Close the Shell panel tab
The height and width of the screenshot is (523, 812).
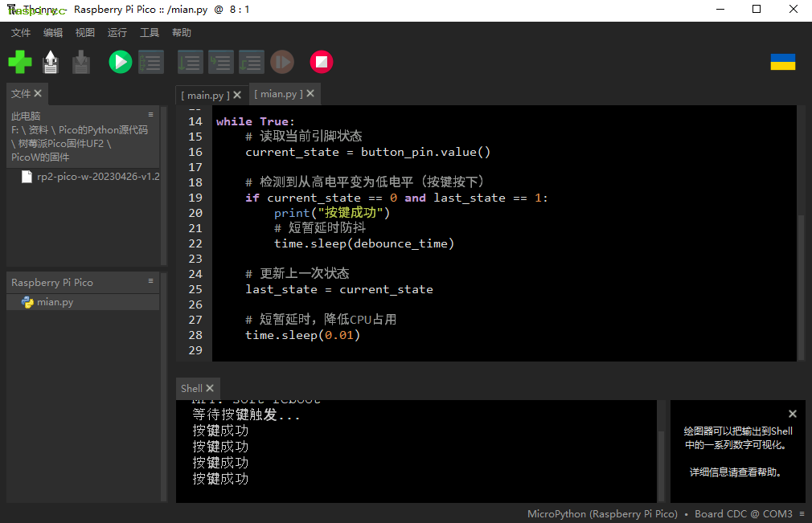210,389
